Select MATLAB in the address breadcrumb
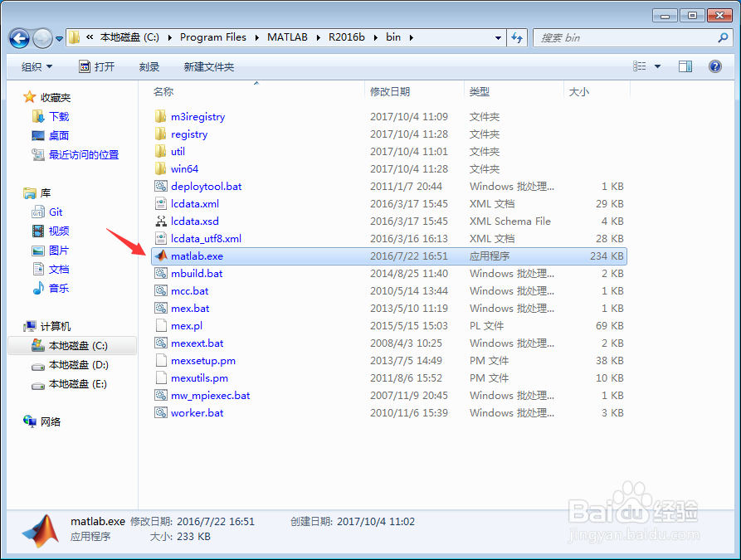741x560 pixels. pos(287,37)
